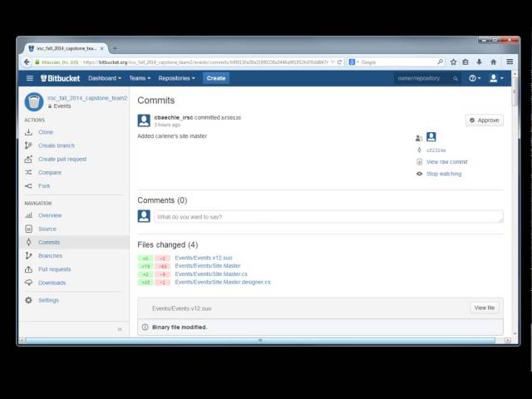532x399 pixels.
Task: Click the Events repository name in the sidebar
Action: pos(62,106)
